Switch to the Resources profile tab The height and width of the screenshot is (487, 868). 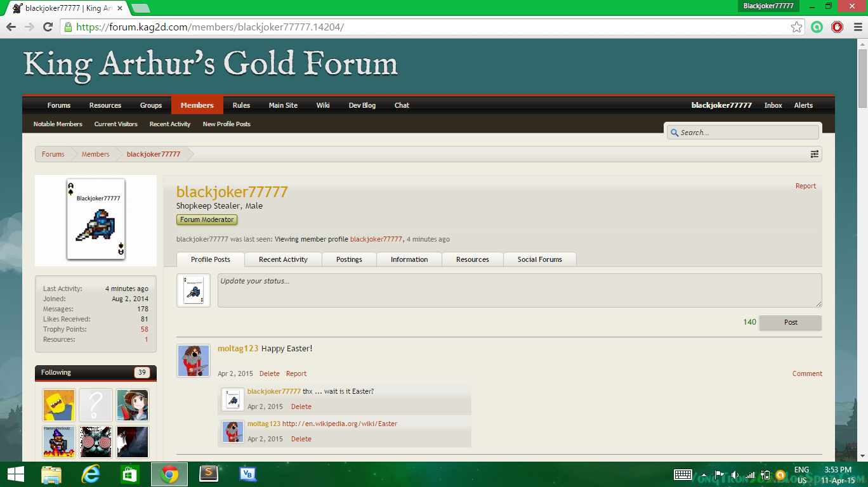pyautogui.click(x=473, y=259)
